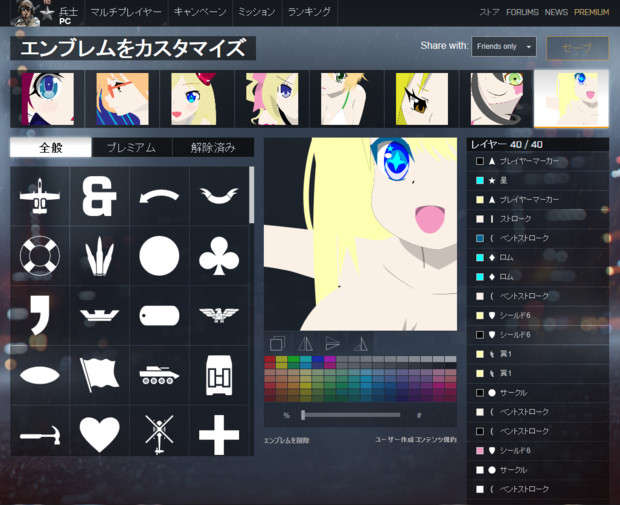Screen dimensions: 620x505
Task: Select the plus cross shape
Action: 219,433
